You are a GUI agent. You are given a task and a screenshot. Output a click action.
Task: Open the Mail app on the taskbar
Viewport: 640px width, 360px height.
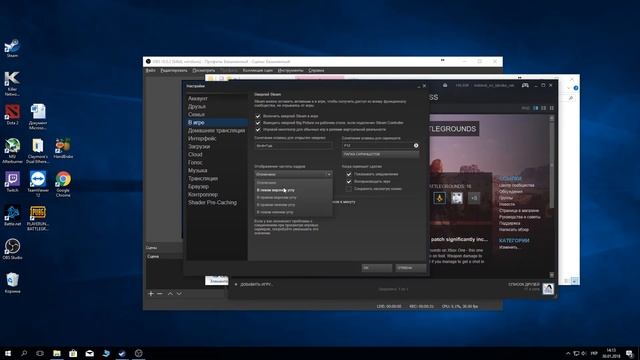click(89, 353)
